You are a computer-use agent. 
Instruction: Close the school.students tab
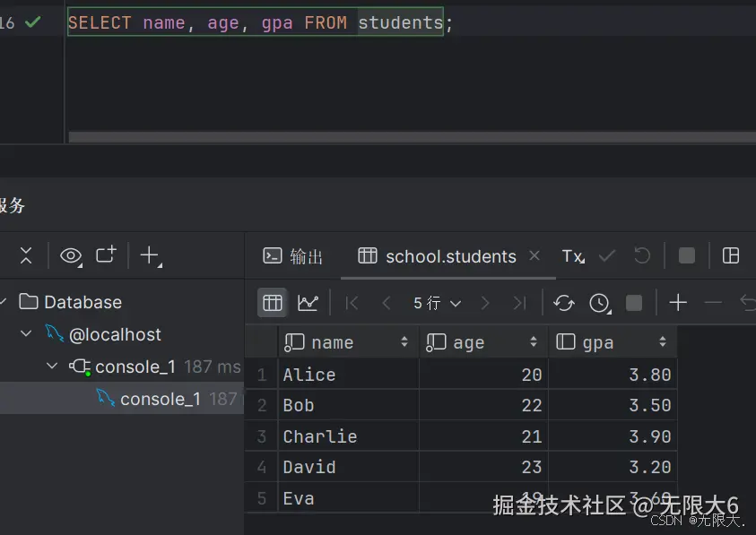point(534,256)
